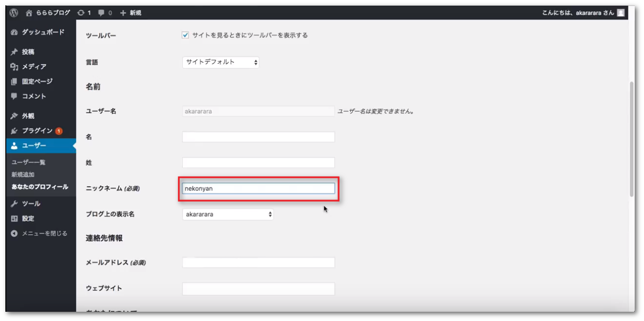Open the WordPress logo menu
Viewport: 644px width, 321px height.
(x=14, y=13)
